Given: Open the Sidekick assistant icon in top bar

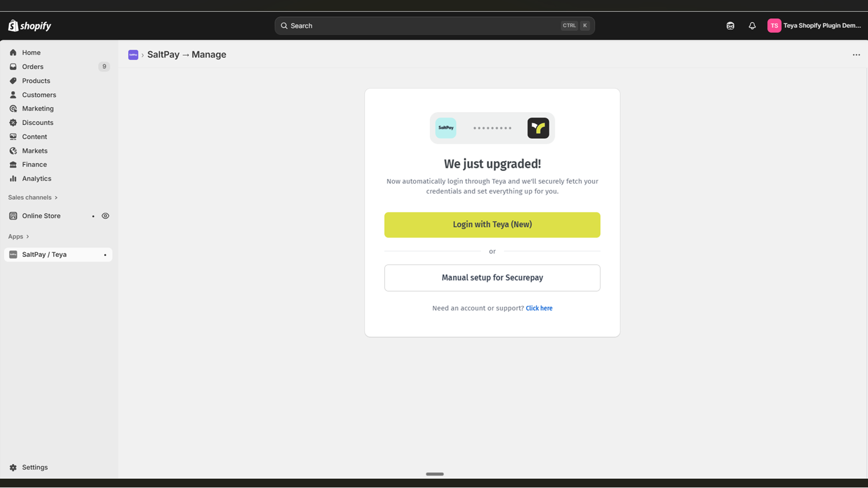Looking at the screenshot, I should click(730, 25).
